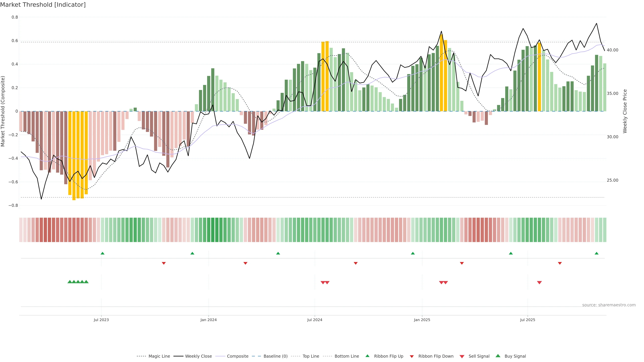Click the source: sharemaestro.com text
Image resolution: width=644 pixels, height=362 pixels.
[x=609, y=305]
